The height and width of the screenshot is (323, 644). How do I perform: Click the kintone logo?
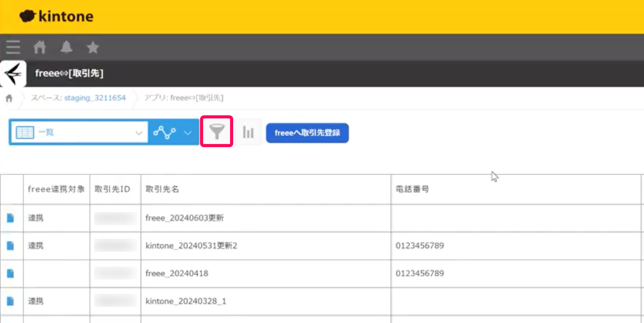[57, 17]
